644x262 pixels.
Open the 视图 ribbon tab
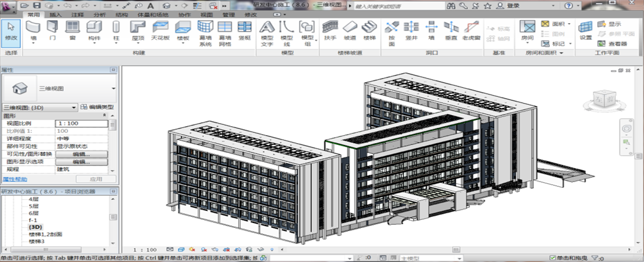pos(207,14)
